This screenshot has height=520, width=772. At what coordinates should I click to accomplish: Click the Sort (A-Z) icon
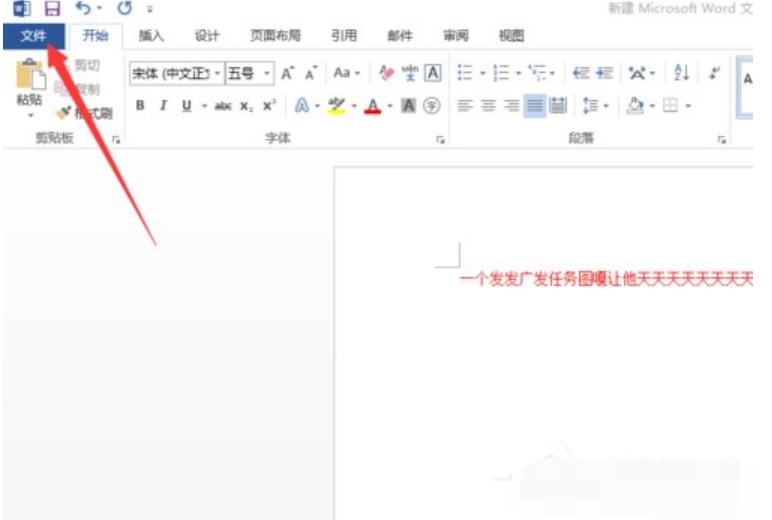click(x=682, y=73)
